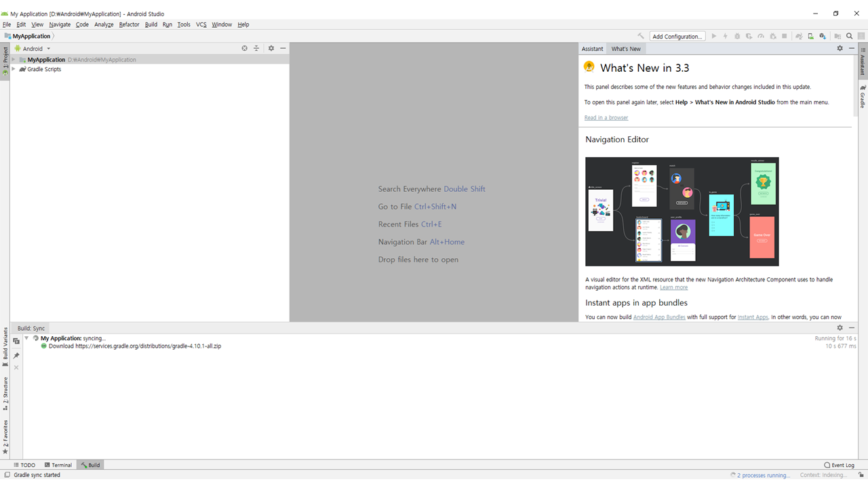Open the SDK Manager icon
868x488 pixels.
[x=823, y=37]
